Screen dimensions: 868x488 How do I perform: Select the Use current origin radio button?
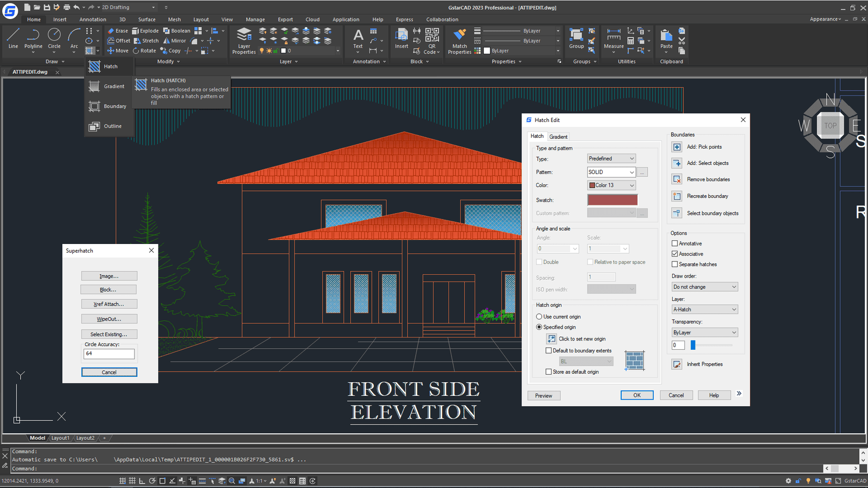point(539,316)
